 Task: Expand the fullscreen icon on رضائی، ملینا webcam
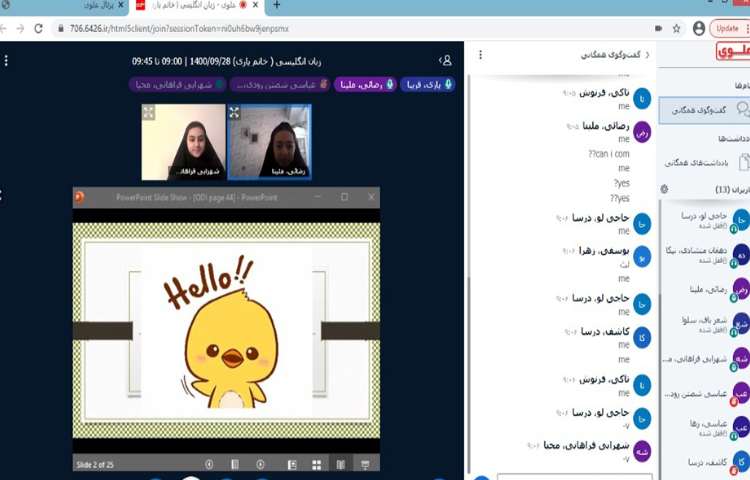(x=234, y=113)
